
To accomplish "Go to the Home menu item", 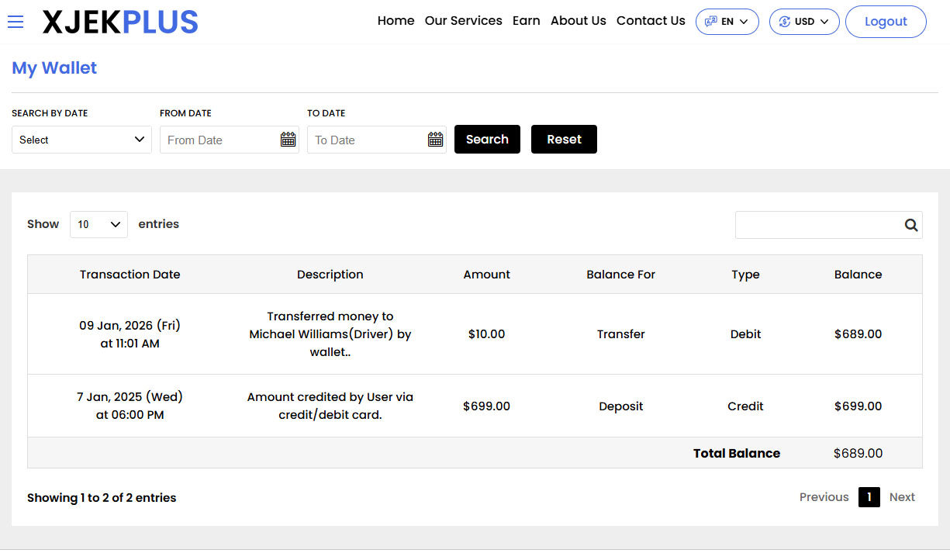I will [x=396, y=21].
